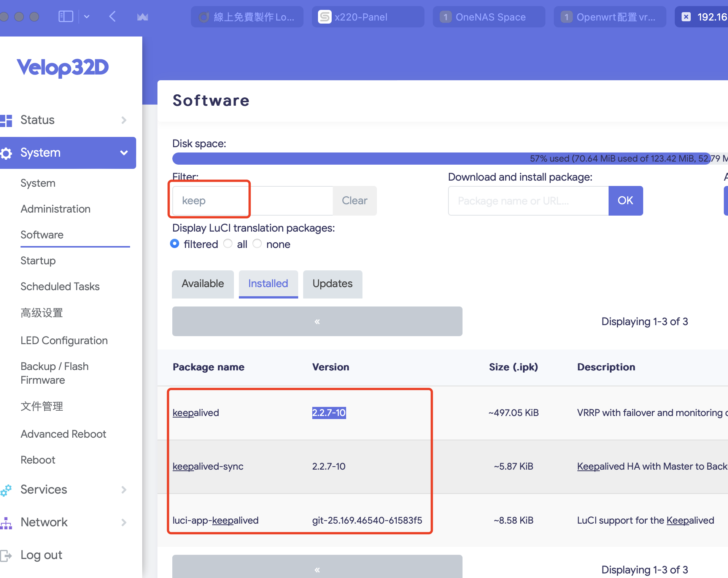The width and height of the screenshot is (728, 578).
Task: Switch to the Available packages tab
Action: [x=203, y=284]
